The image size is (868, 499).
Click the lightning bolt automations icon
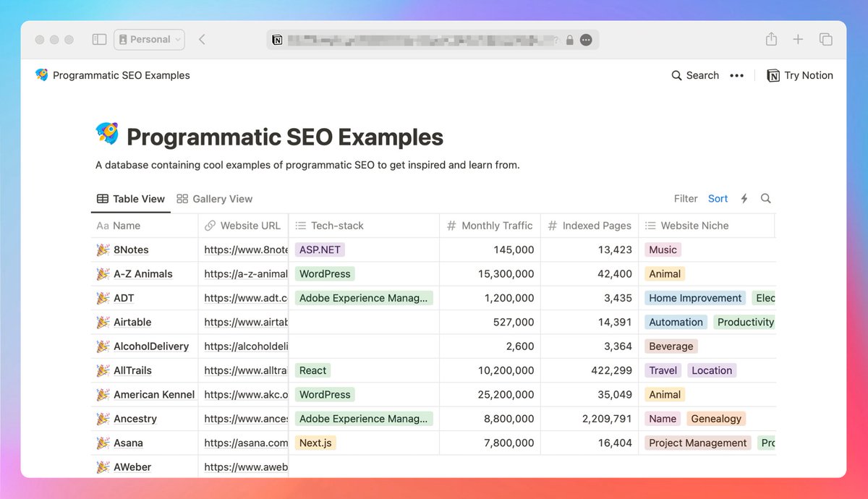tap(744, 199)
